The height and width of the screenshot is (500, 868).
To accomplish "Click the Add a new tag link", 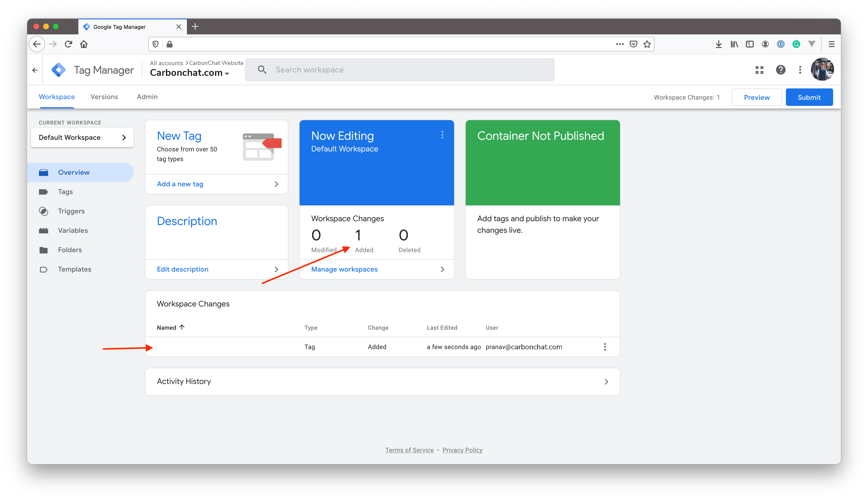I will click(x=180, y=184).
